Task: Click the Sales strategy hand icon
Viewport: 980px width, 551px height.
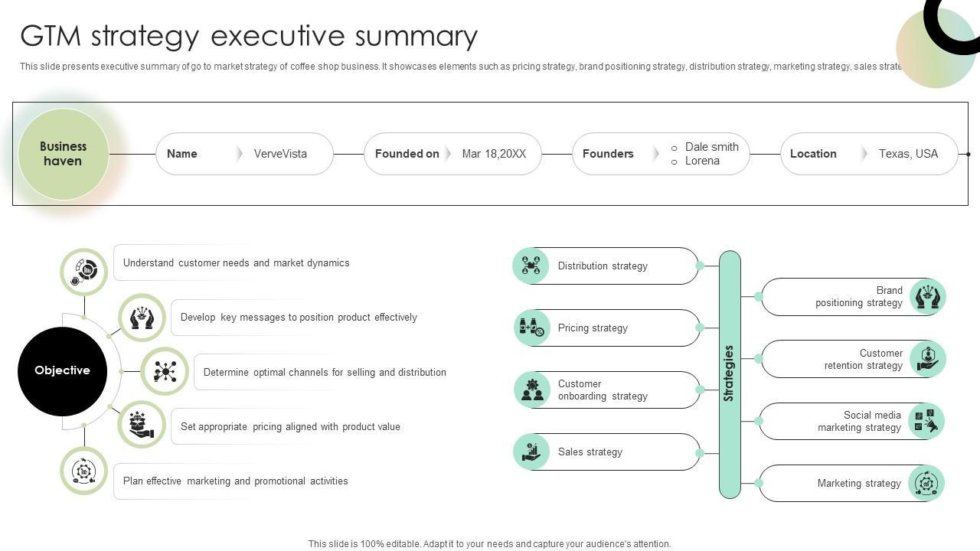Action: click(531, 452)
